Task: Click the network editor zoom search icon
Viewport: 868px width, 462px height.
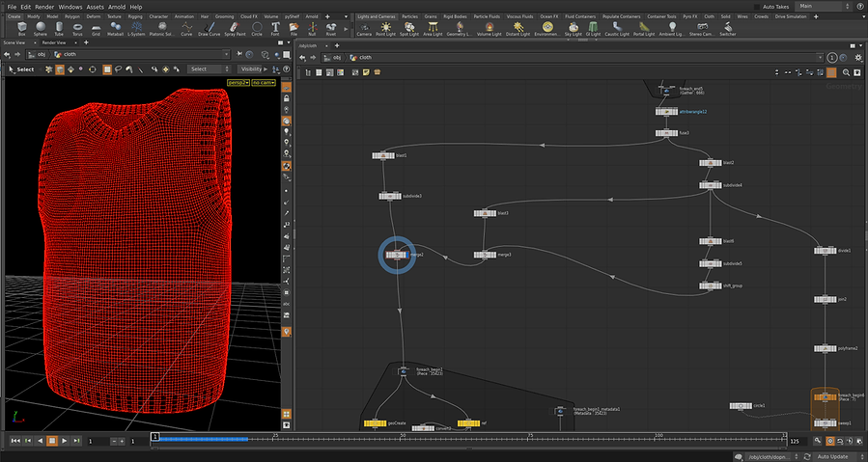Action: pyautogui.click(x=846, y=72)
